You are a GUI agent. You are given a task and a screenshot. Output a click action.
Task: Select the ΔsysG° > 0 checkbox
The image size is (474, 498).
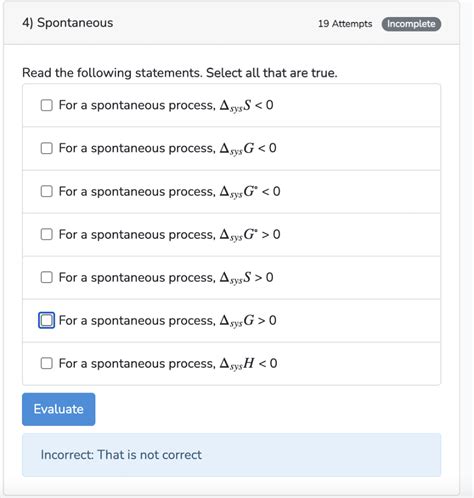point(47,234)
